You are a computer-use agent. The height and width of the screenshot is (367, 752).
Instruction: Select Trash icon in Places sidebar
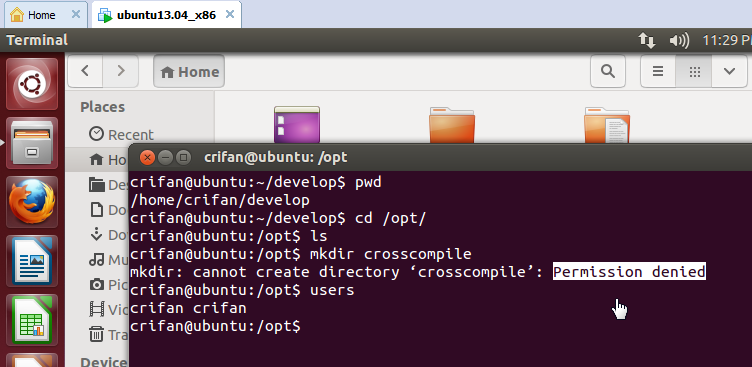(96, 334)
